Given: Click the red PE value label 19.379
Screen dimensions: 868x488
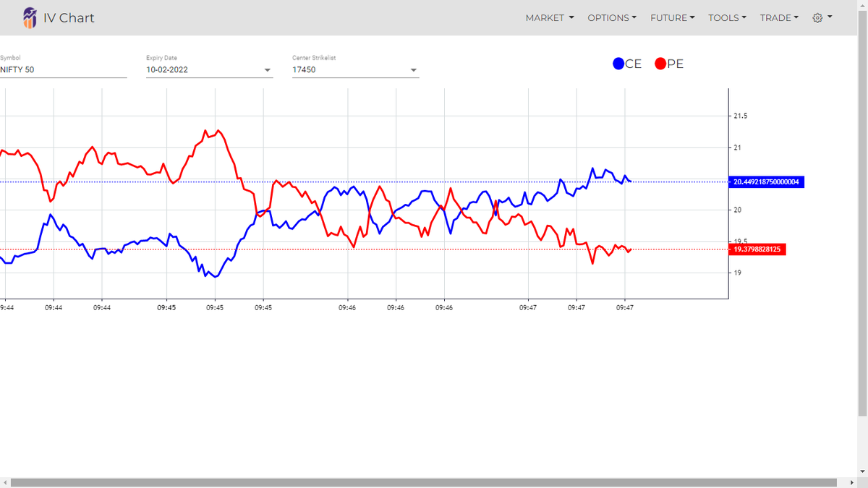Looking at the screenshot, I should coord(757,249).
